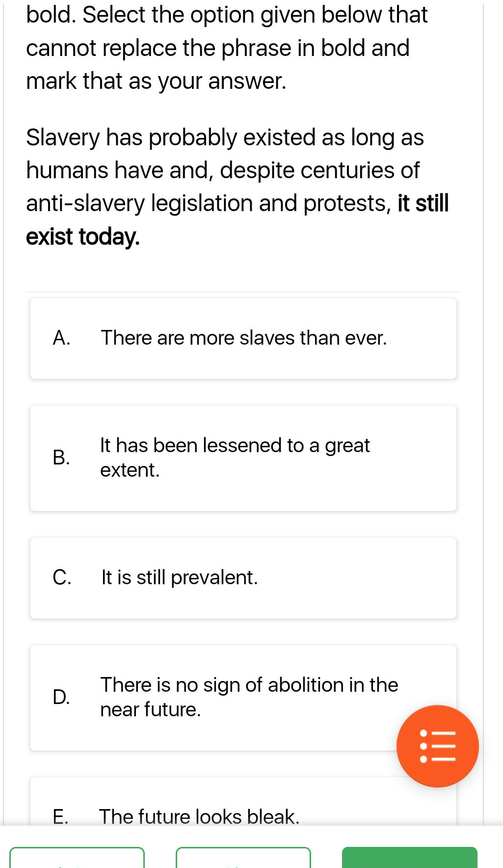Choose option E The future looks bleak
The image size is (503, 868).
point(243,815)
